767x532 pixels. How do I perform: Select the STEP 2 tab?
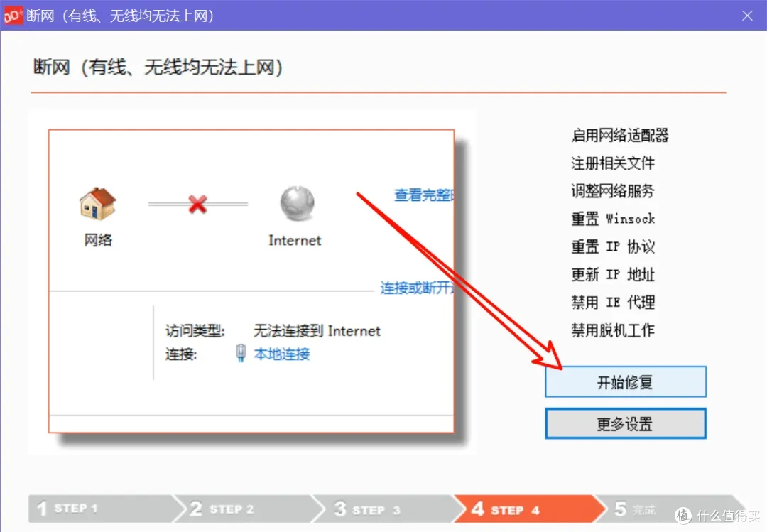pyautogui.click(x=248, y=509)
